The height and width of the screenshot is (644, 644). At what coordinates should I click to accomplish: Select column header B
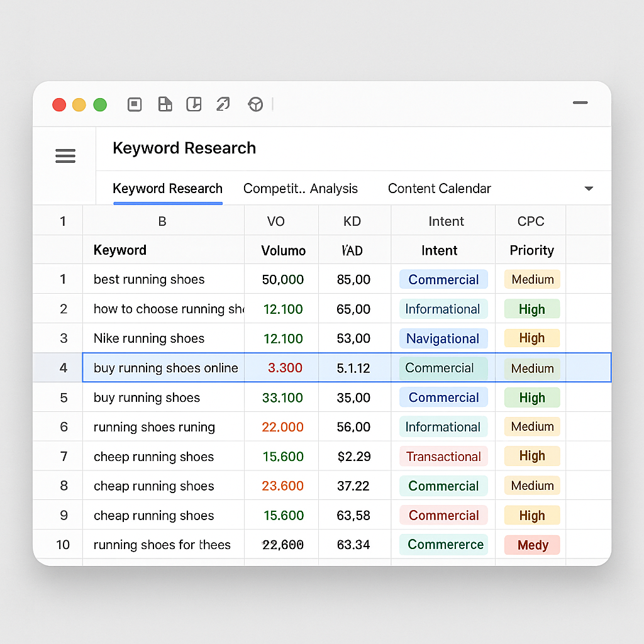coord(163,221)
